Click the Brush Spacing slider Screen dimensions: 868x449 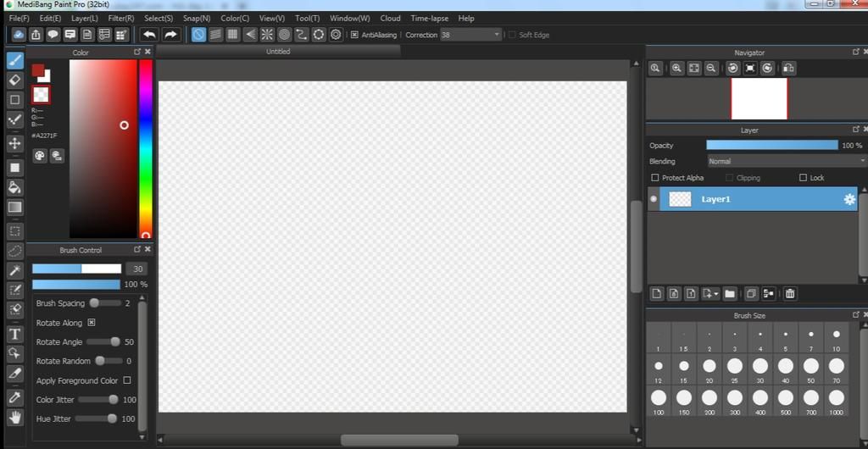[105, 303]
